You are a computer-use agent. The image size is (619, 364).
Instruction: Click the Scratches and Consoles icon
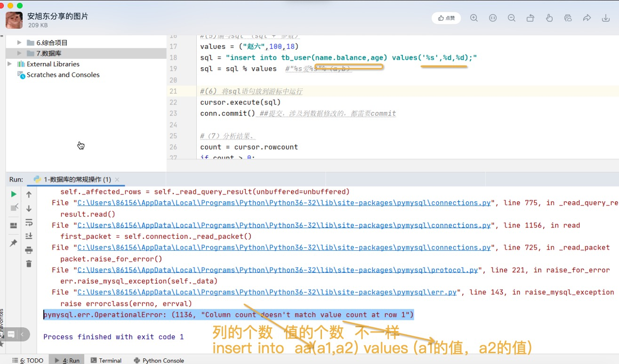point(21,74)
